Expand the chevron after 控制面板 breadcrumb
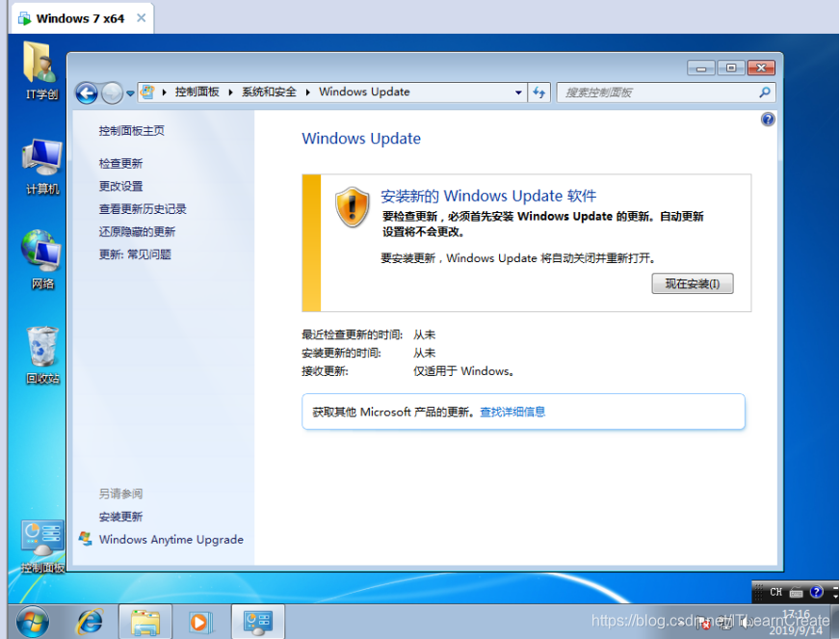840x639 pixels. pos(230,93)
